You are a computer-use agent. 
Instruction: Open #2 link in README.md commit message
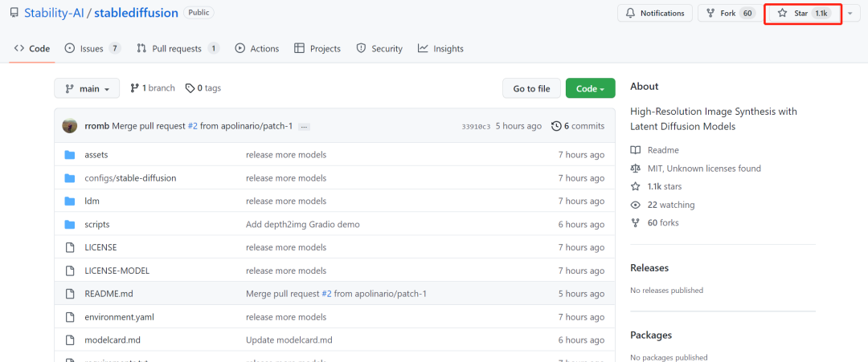click(x=326, y=294)
